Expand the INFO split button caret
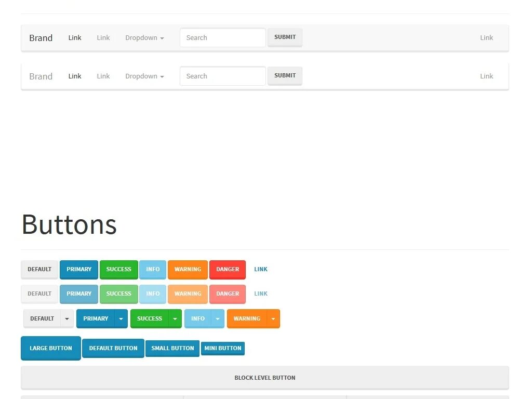This screenshot has height=399, width=532. [x=218, y=318]
